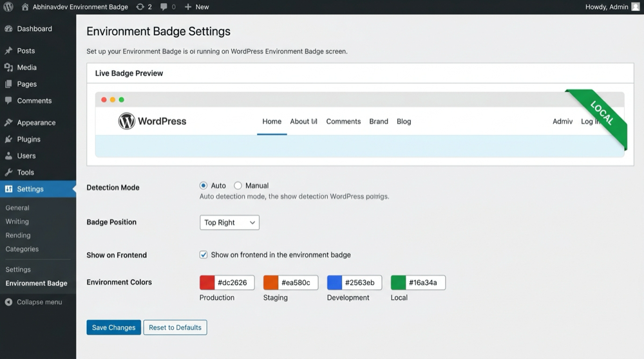Pick the green Local color swatch
Image resolution: width=644 pixels, height=359 pixels.
[398, 282]
